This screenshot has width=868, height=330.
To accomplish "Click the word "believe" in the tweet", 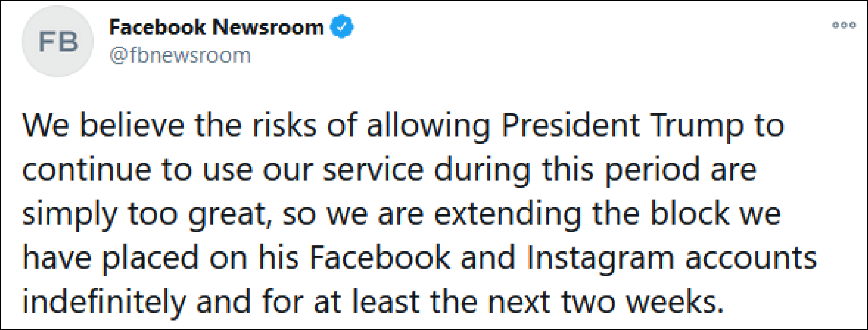I will pyautogui.click(x=131, y=126).
